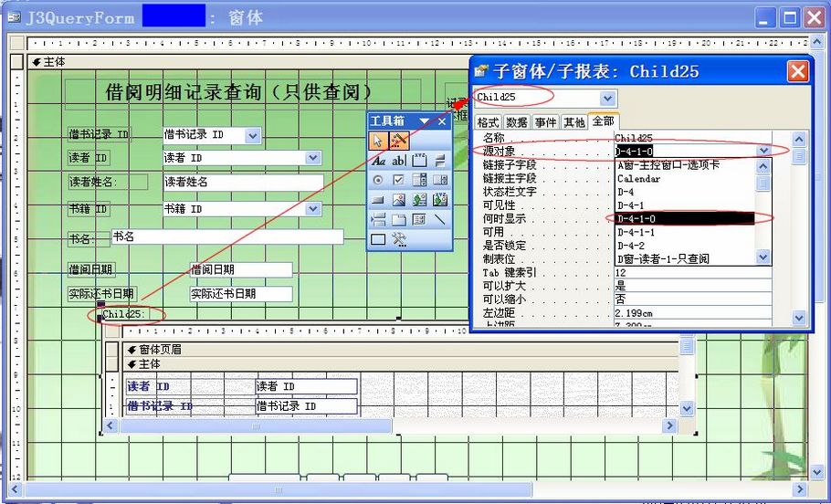Open the toolbox options dropdown arrow
The width and height of the screenshot is (831, 504).
[x=425, y=121]
